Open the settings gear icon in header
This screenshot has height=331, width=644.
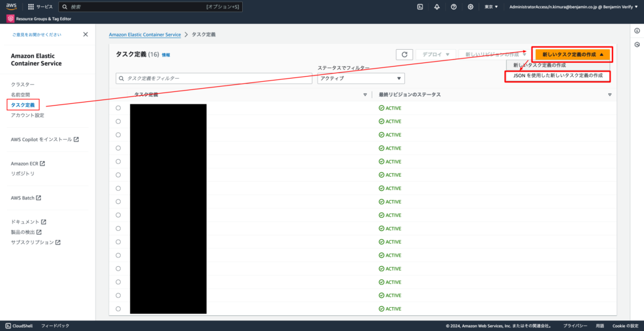coord(470,7)
